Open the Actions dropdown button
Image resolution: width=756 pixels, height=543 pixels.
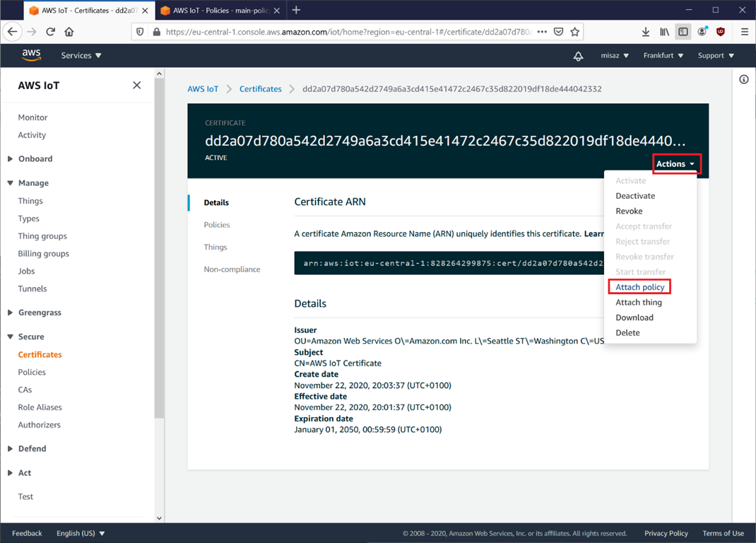click(675, 163)
